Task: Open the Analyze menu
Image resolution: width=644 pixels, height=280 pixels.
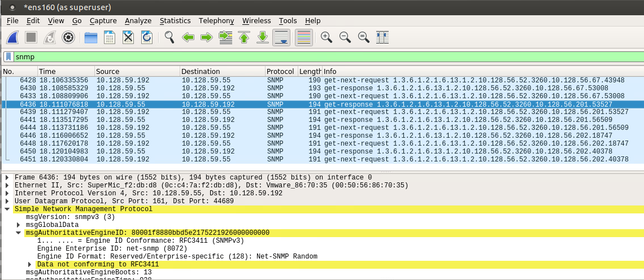Action: 138,20
